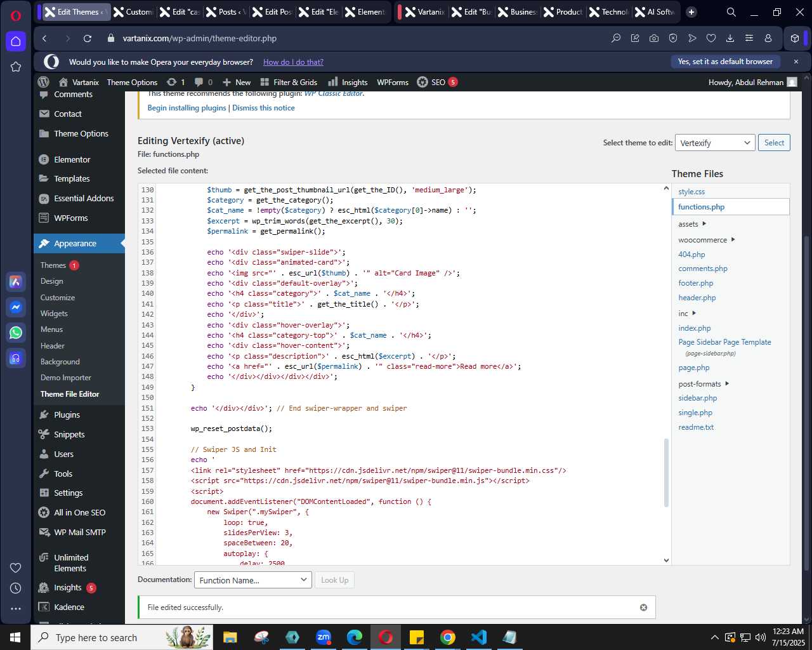Click Windows search box in taskbar
This screenshot has width=812, height=650.
pyautogui.click(x=122, y=637)
